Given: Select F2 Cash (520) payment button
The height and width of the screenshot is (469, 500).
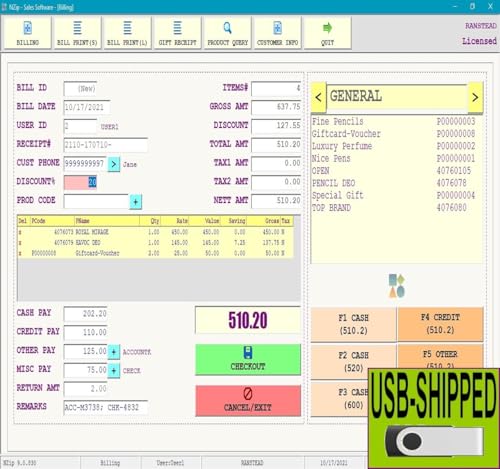Looking at the screenshot, I should click(353, 361).
